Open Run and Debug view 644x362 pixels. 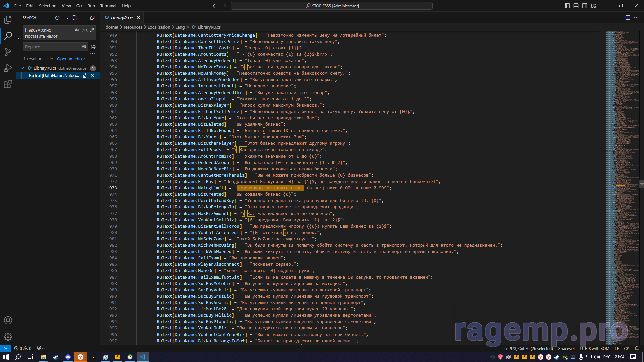point(8,68)
